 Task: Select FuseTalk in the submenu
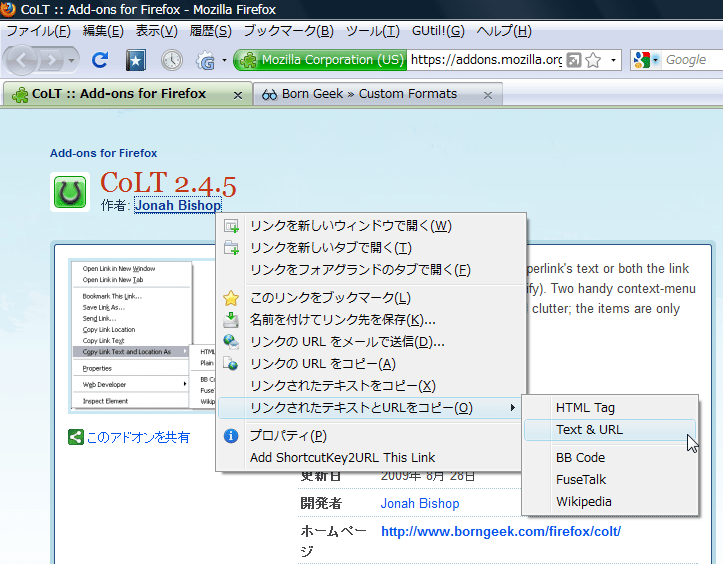click(610, 480)
